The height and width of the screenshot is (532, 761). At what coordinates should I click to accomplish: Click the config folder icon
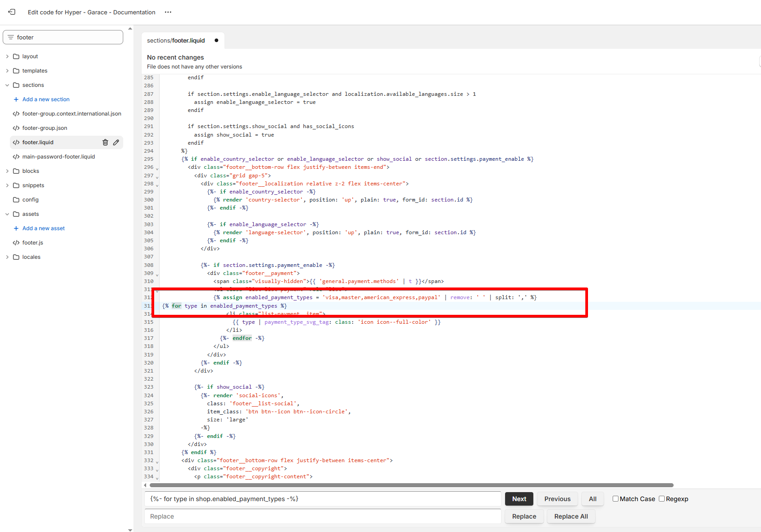pyautogui.click(x=16, y=200)
